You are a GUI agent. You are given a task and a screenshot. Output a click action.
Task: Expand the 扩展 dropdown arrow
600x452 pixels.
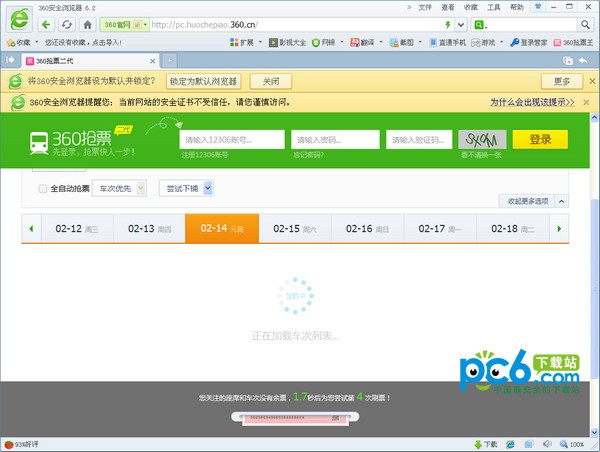(x=260, y=42)
